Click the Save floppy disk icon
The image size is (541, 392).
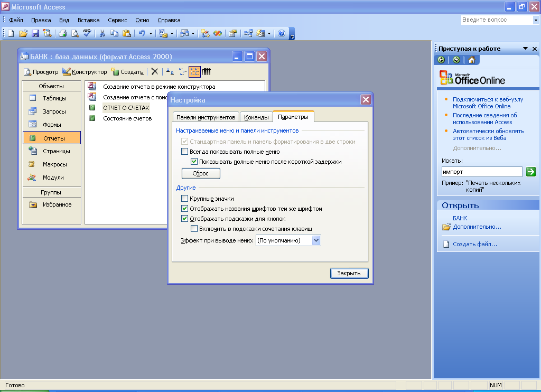(35, 33)
